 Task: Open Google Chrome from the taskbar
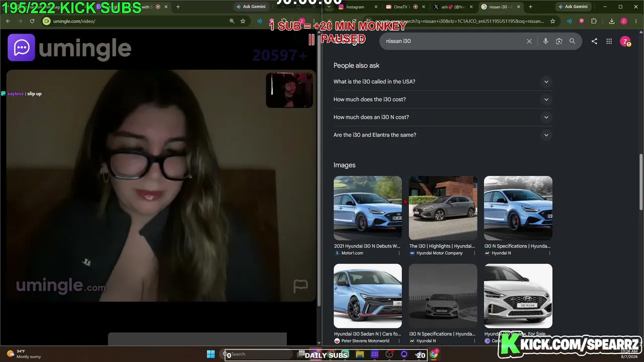point(434,354)
